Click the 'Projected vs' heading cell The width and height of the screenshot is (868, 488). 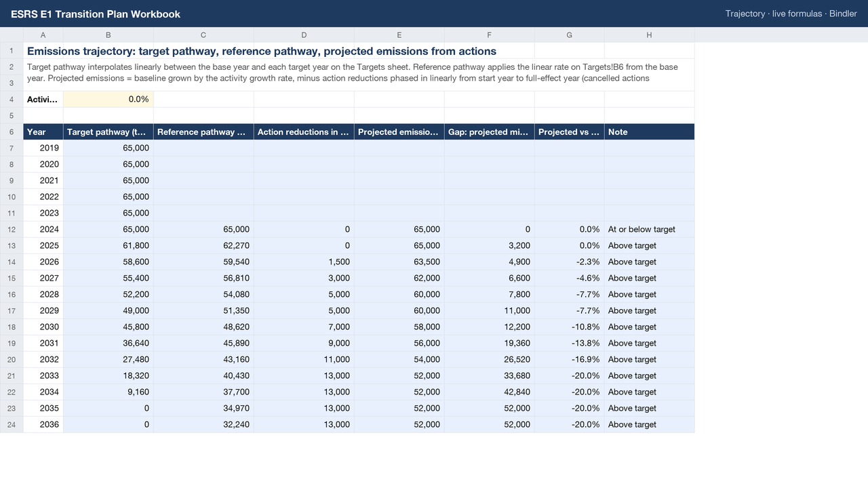click(570, 131)
